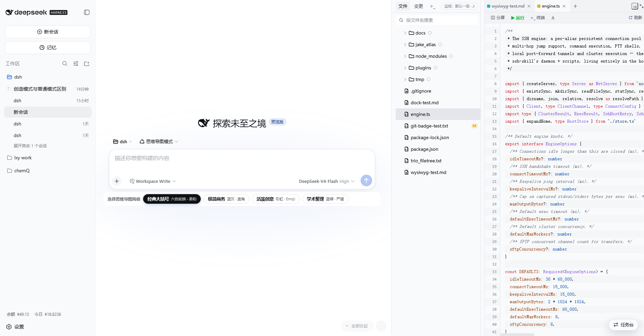Open the terminal prompt tab in file panel
Viewport: 644px width, 336px height.
[x=433, y=6]
